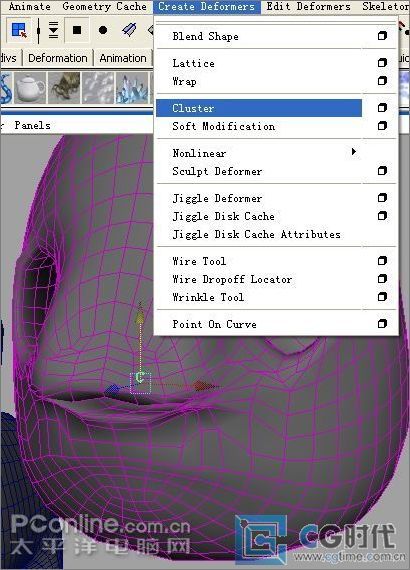Click the blue Z-axis move arrow
This screenshot has height=570, width=410.
click(112, 390)
